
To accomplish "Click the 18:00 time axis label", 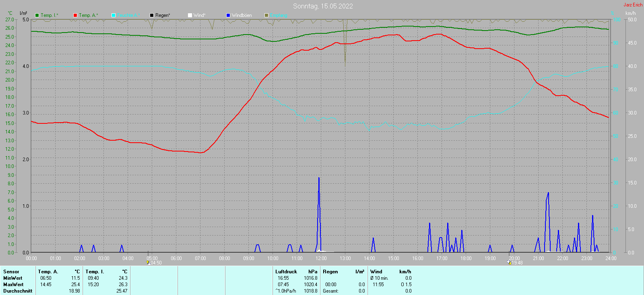I will click(x=466, y=258).
